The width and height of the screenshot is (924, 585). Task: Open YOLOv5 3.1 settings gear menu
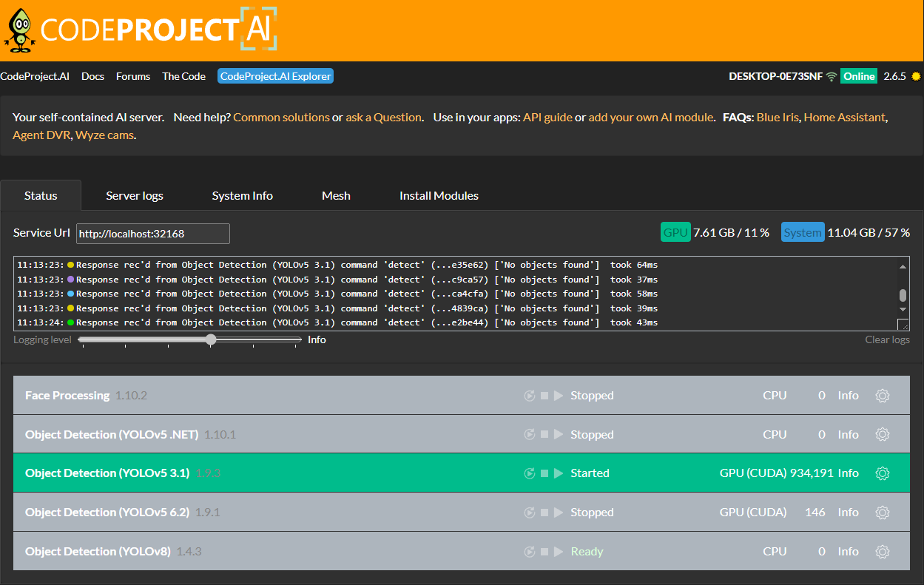(x=882, y=473)
